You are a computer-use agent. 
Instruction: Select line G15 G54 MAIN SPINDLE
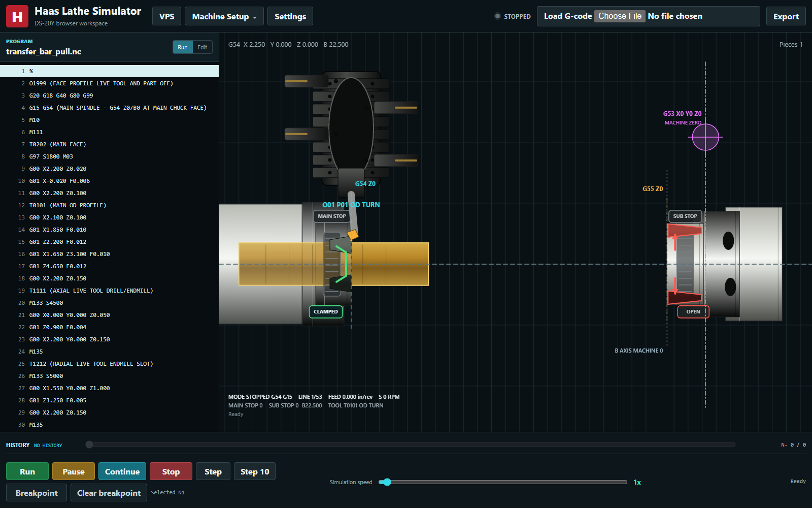[109, 108]
